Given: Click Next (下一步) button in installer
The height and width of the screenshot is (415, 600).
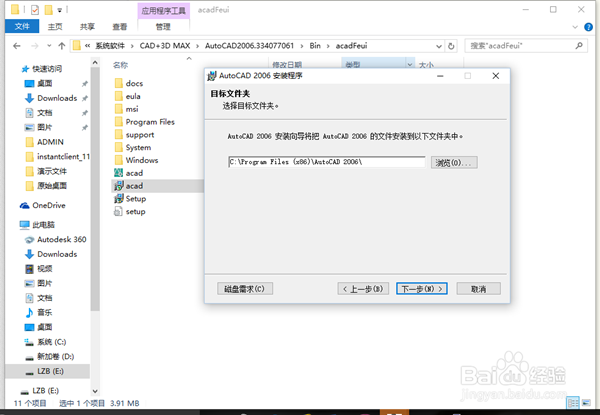Looking at the screenshot, I should pyautogui.click(x=422, y=289).
